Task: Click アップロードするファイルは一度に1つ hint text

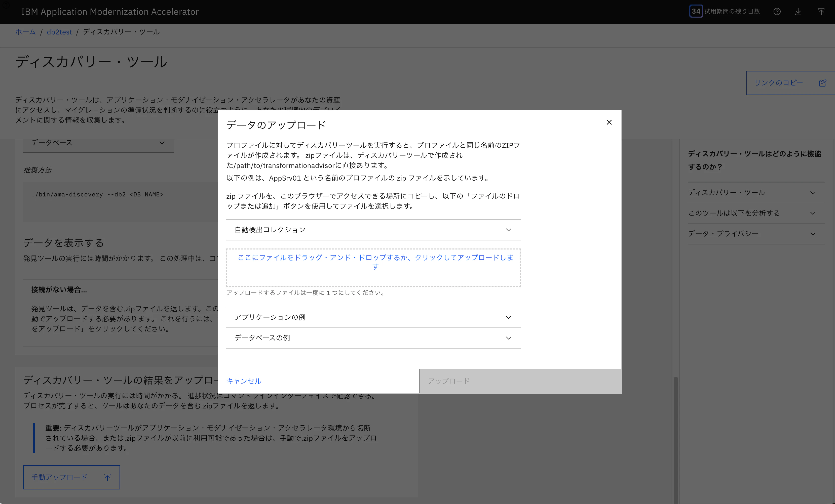Action: [306, 293]
